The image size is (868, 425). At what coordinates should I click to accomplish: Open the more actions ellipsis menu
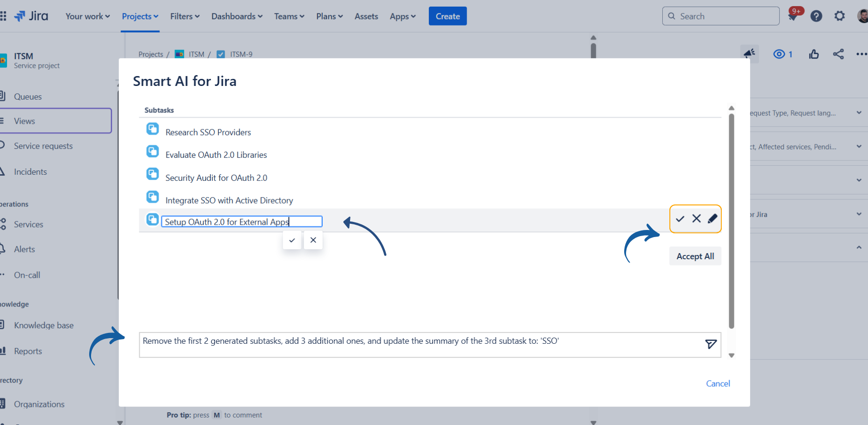[862, 54]
